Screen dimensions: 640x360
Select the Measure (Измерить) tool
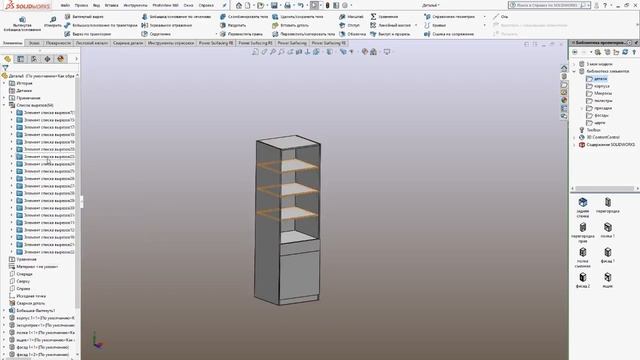[x=53, y=22]
